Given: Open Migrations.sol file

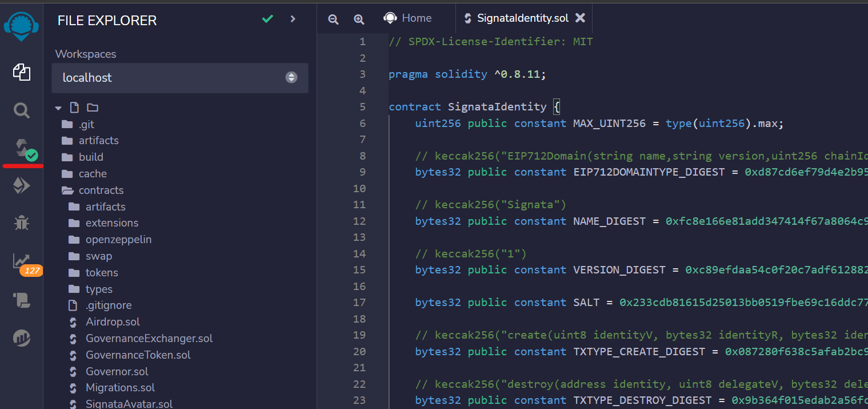Looking at the screenshot, I should click(120, 388).
